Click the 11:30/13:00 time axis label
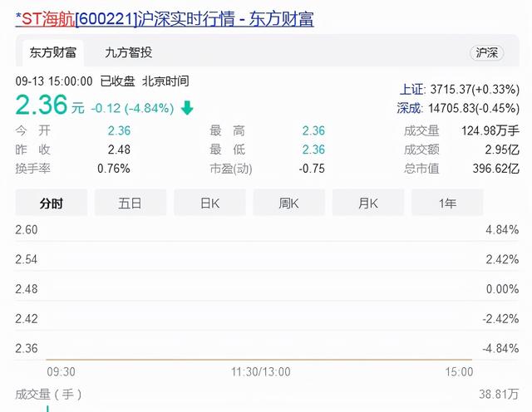The image size is (532, 412). (260, 372)
